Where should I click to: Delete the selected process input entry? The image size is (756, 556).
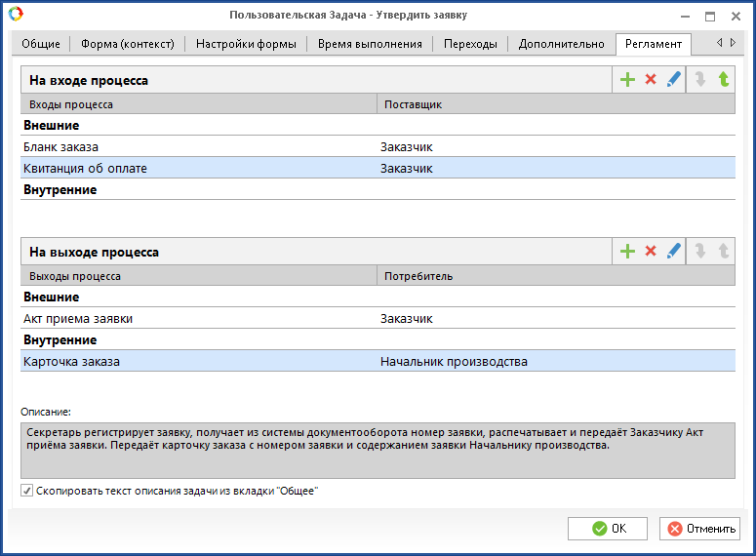pyautogui.click(x=651, y=80)
